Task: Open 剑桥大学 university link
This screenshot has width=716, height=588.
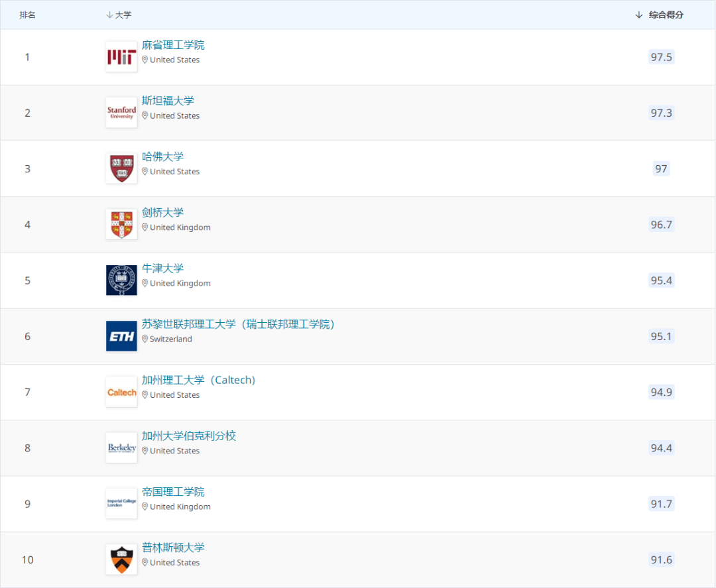Action: pos(162,212)
